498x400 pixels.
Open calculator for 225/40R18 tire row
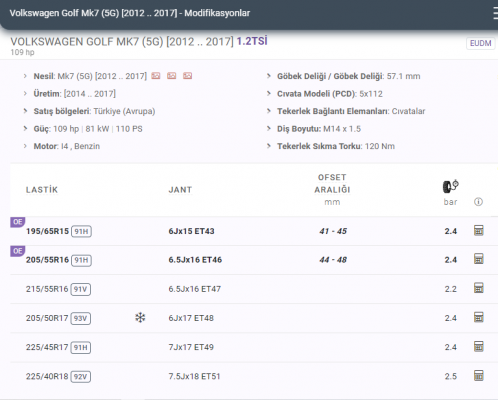click(x=479, y=376)
